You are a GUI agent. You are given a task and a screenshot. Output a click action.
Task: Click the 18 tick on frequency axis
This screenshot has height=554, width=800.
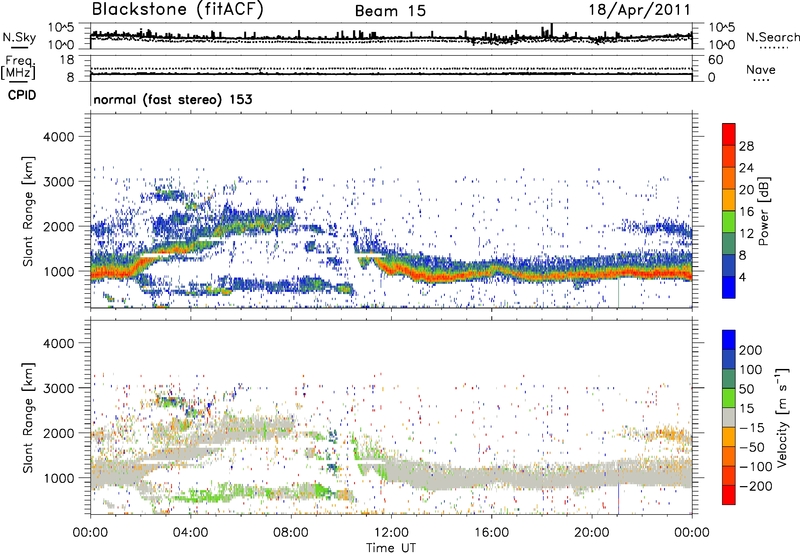coord(67,60)
